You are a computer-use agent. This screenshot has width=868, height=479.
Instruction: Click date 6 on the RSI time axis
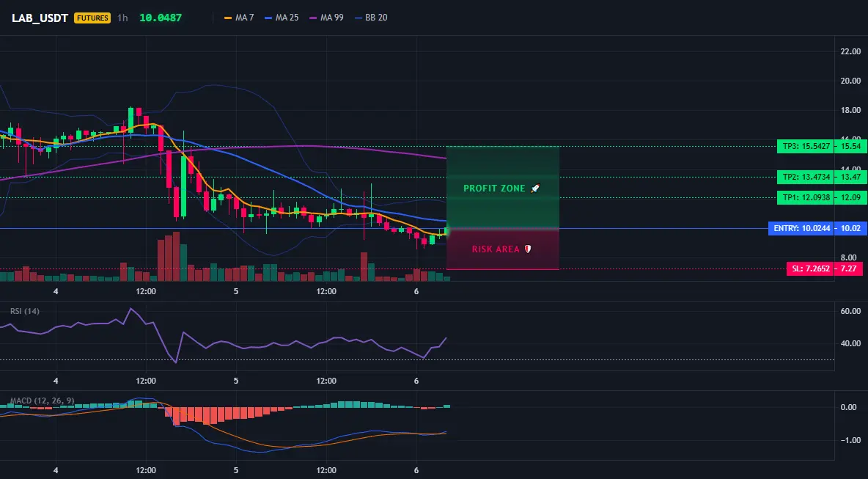pos(416,381)
